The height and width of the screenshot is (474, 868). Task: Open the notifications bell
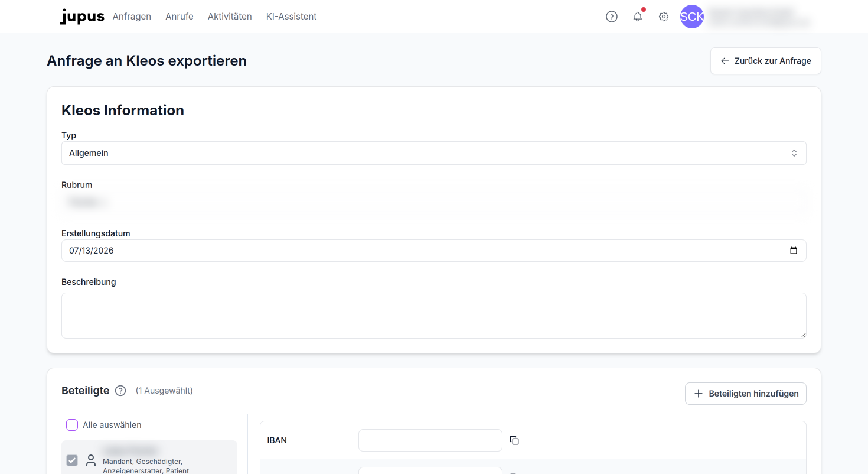point(638,17)
